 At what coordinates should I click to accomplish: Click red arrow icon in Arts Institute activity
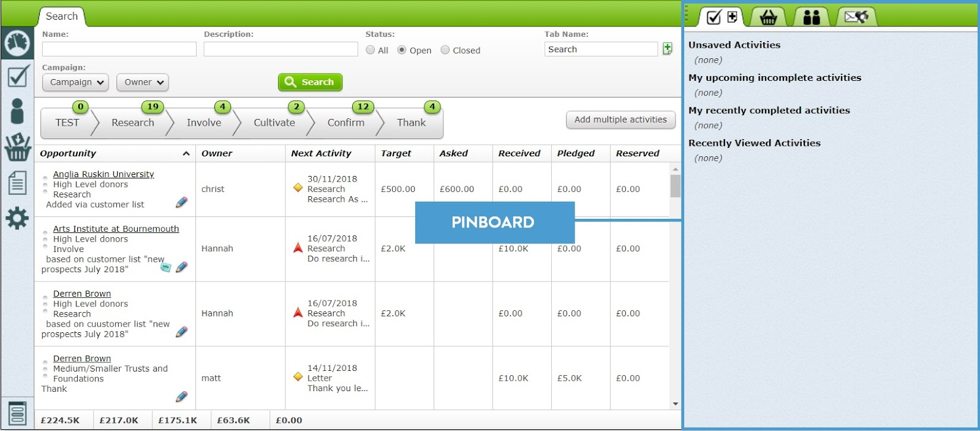click(x=298, y=248)
